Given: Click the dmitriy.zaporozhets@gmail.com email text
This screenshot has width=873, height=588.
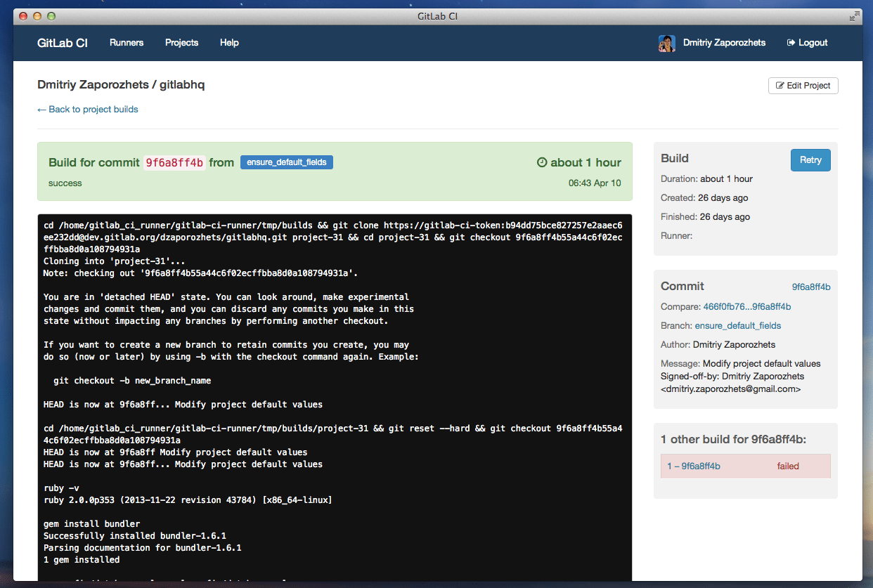Looking at the screenshot, I should pyautogui.click(x=731, y=388).
